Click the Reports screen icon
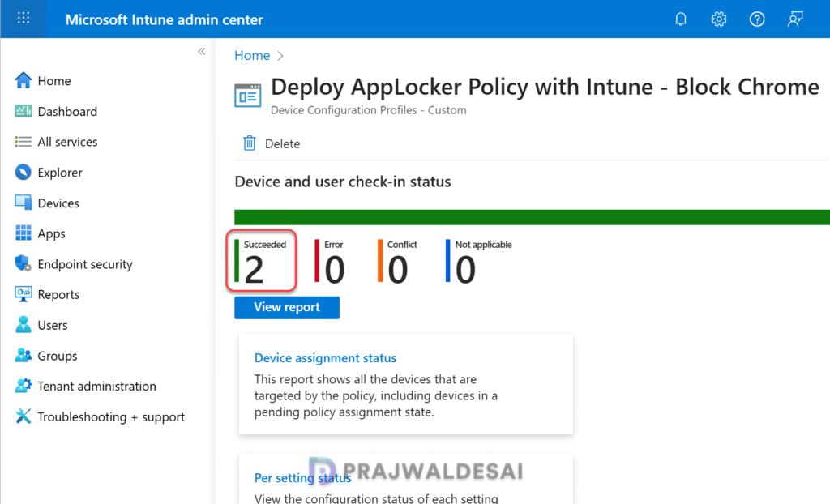The width and height of the screenshot is (830, 504). point(24,294)
